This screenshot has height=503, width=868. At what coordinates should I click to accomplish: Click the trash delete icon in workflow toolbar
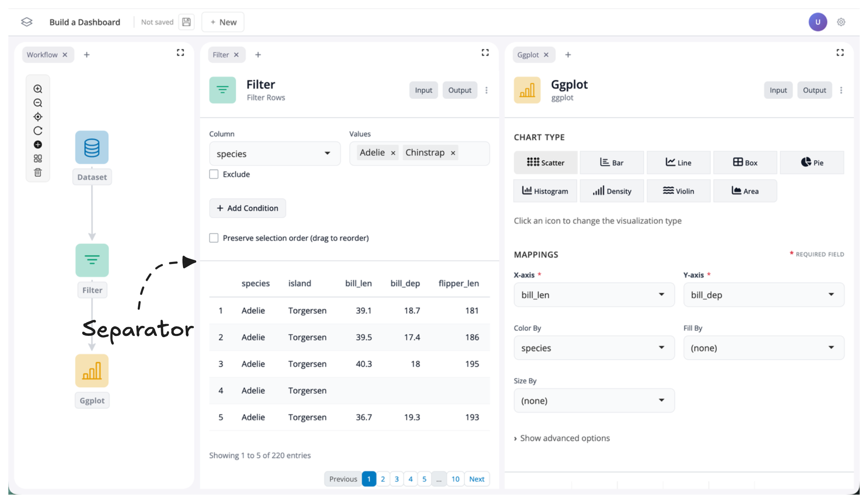coord(38,173)
